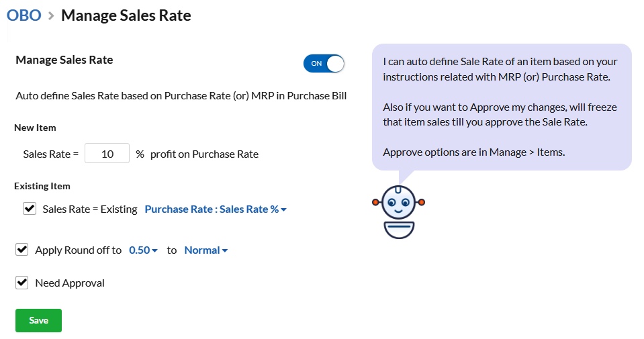This screenshot has height=339, width=644.
Task: Click the caret arrow next to 0.50
Action: click(x=155, y=251)
